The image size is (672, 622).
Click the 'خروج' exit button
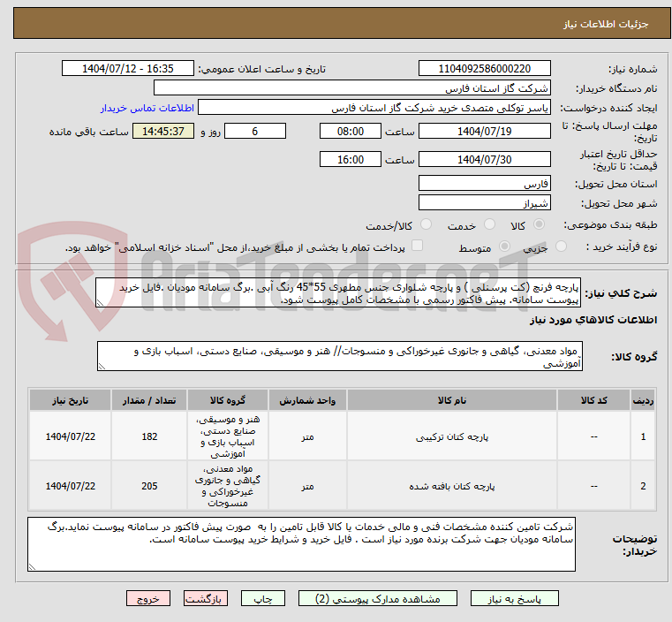[148, 598]
